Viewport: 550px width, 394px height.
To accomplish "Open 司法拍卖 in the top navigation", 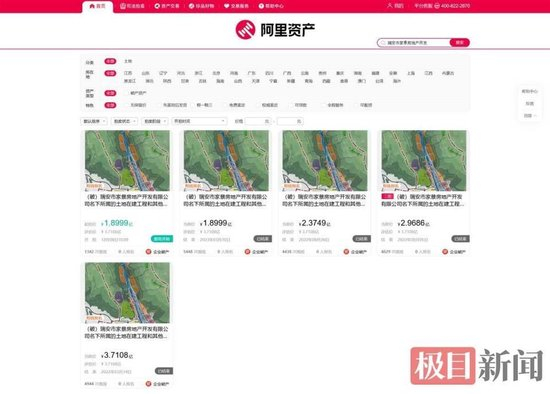I will point(132,6).
